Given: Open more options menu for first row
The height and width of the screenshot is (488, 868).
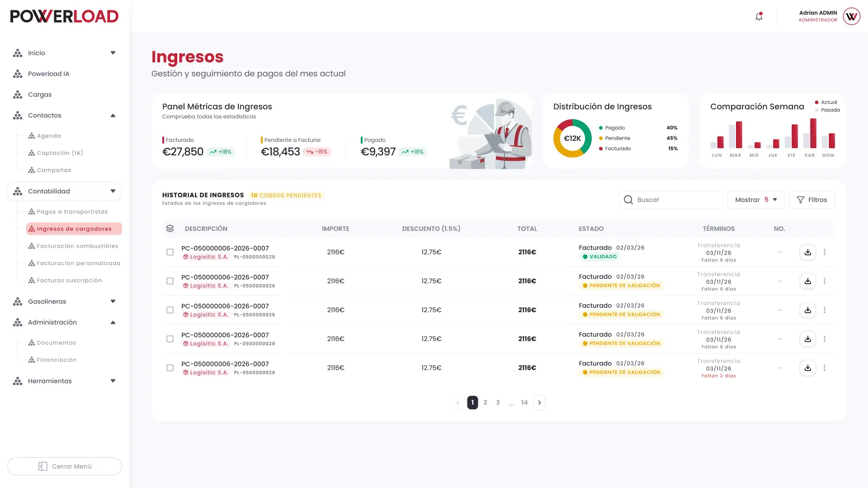Looking at the screenshot, I should pyautogui.click(x=825, y=252).
